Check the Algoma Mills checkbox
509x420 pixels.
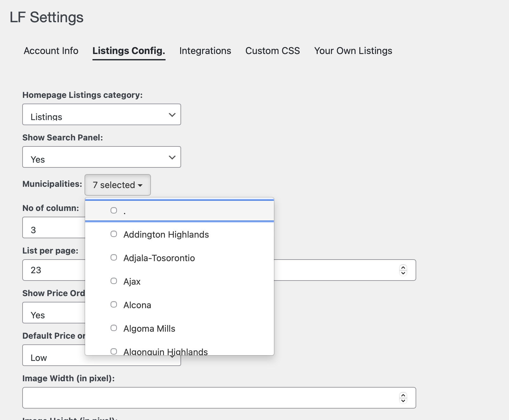114,328
